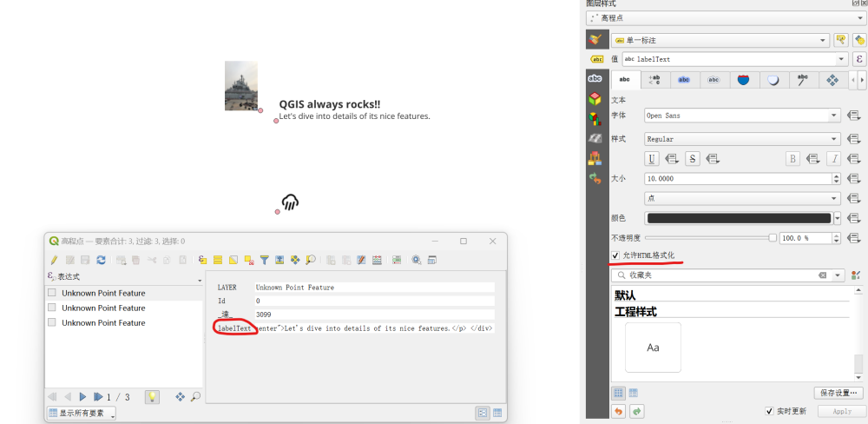The width and height of the screenshot is (868, 424).
Task: Zoom map to selected rows magnifier icon
Action: click(x=311, y=260)
